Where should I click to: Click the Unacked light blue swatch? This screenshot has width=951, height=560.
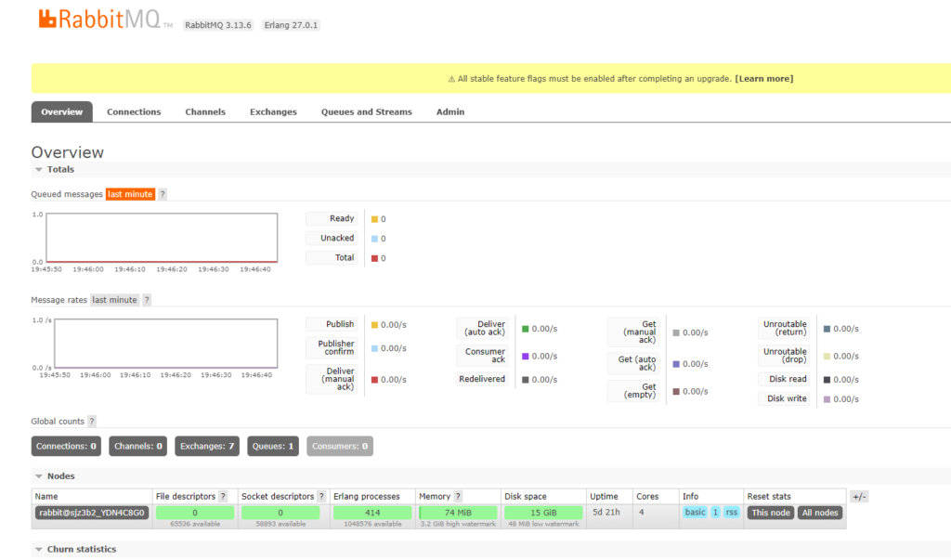[374, 239]
